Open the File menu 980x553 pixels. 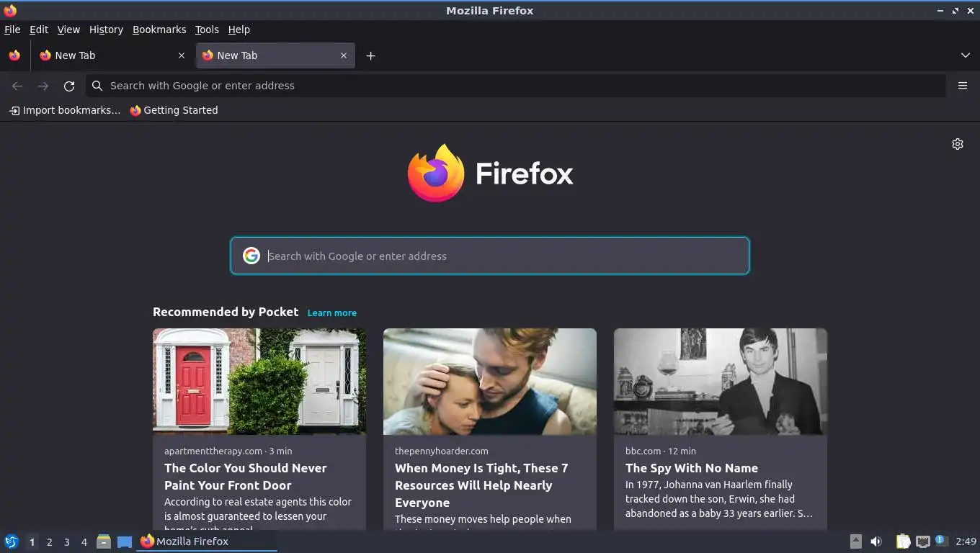click(x=12, y=30)
